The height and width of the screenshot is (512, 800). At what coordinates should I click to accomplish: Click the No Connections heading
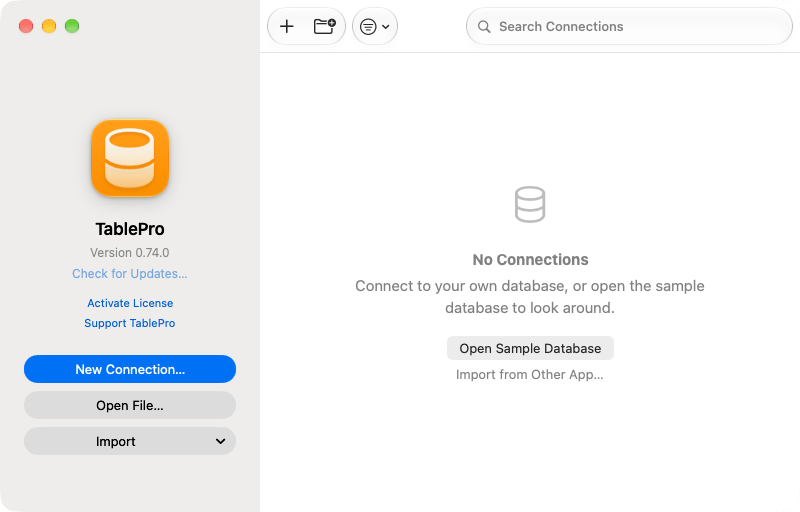(530, 260)
